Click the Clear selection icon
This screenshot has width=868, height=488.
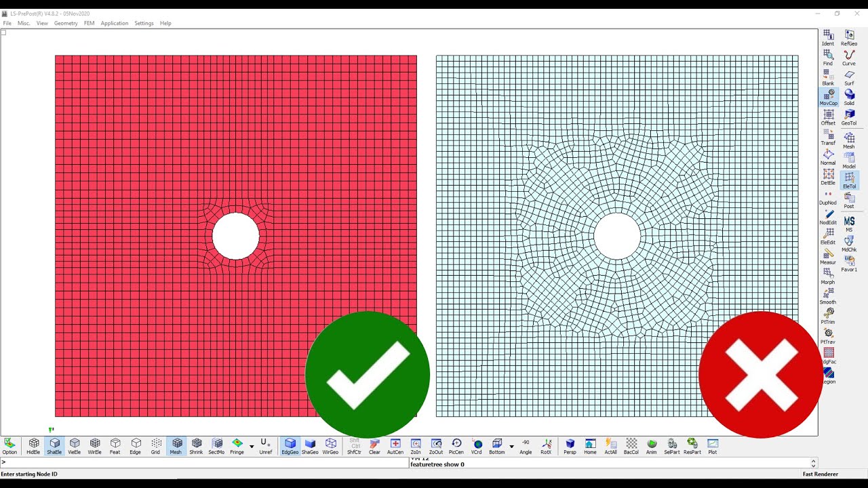[374, 446]
